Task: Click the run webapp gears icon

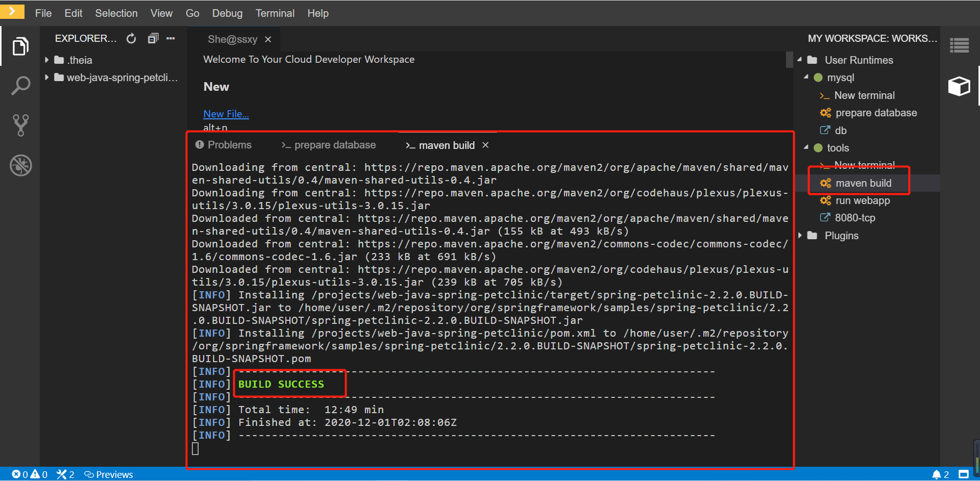Action: (825, 200)
